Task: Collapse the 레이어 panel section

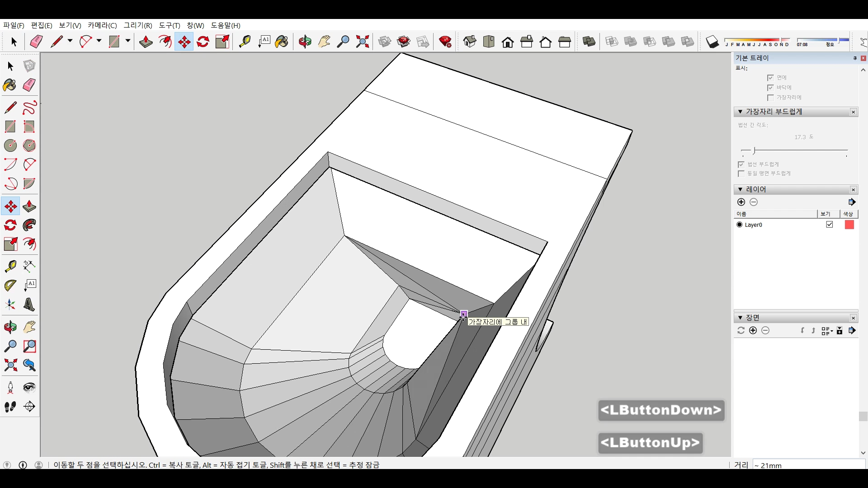Action: [740, 189]
